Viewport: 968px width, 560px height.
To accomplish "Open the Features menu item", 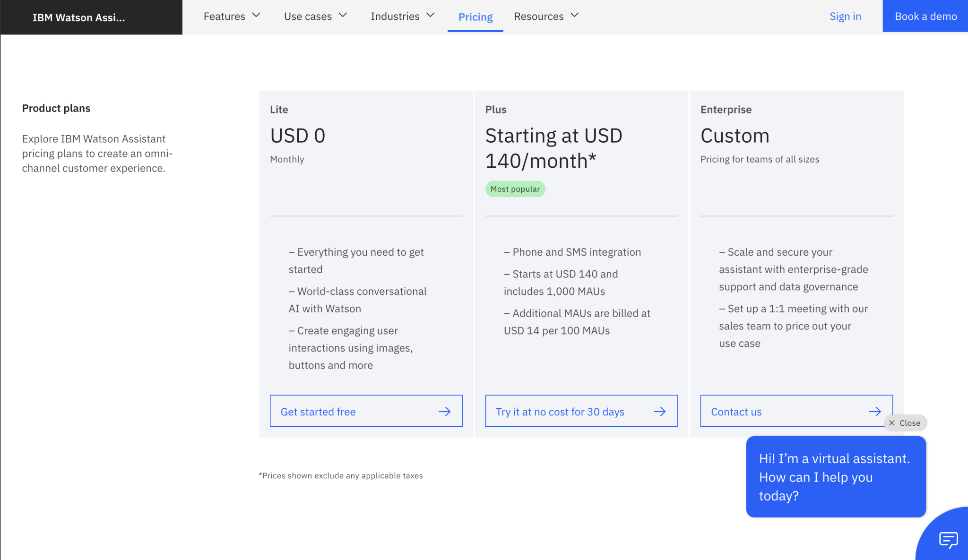I will [225, 17].
